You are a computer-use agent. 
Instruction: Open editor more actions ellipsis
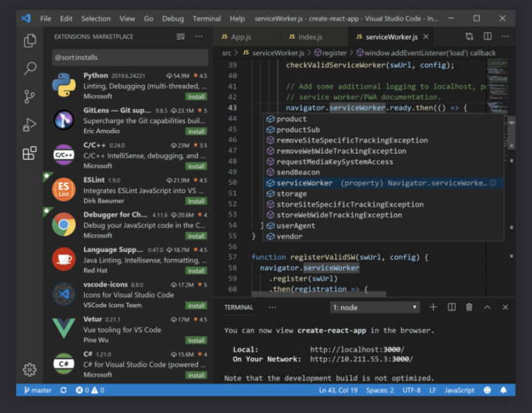coord(505,36)
